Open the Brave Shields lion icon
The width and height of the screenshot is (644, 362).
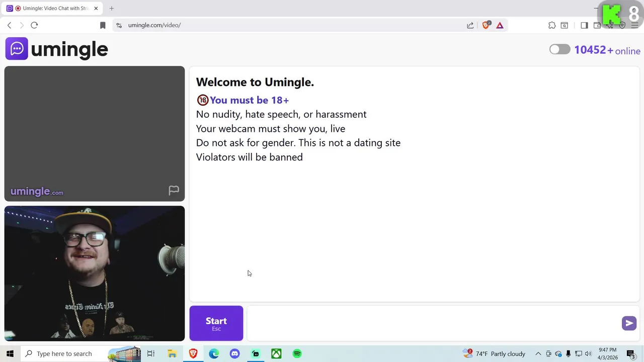click(486, 25)
